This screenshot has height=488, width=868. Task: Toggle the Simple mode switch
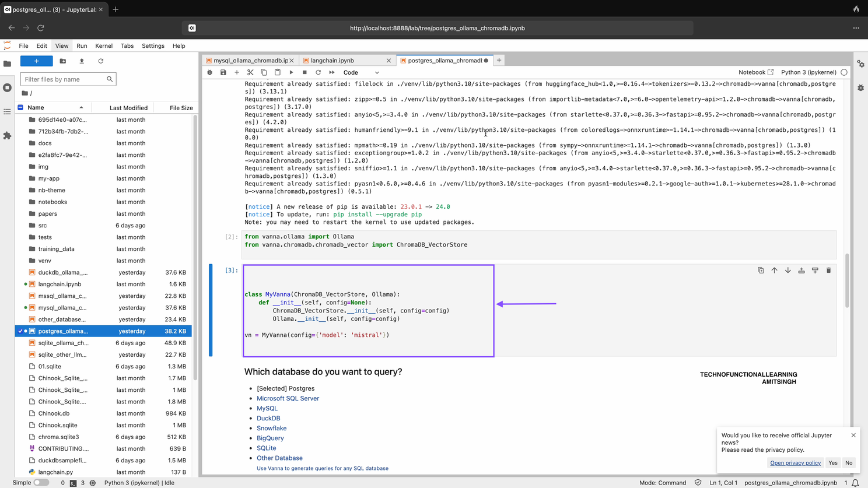click(41, 483)
